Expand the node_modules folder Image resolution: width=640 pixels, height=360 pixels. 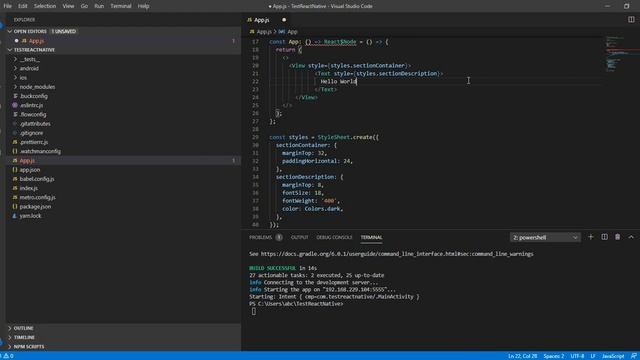[37, 87]
